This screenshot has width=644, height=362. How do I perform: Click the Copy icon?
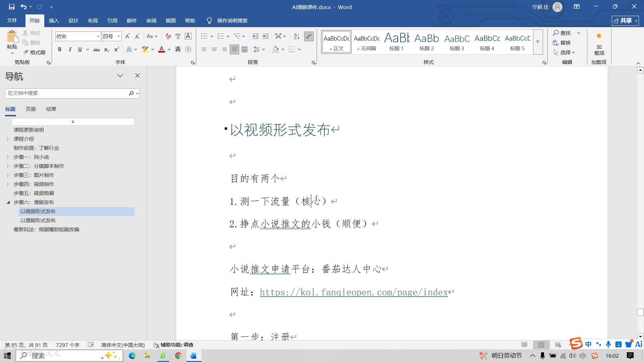point(25,43)
